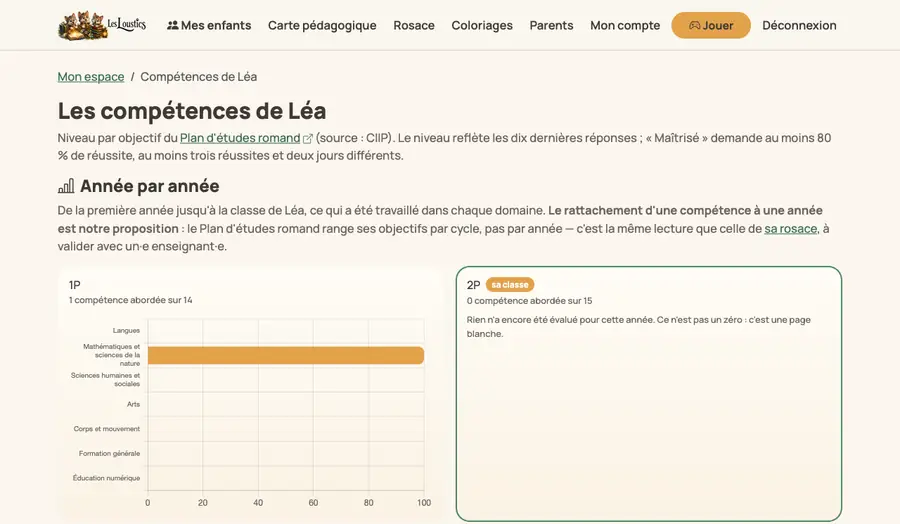The image size is (900, 524).
Task: Click the Jouer button
Action: click(711, 25)
